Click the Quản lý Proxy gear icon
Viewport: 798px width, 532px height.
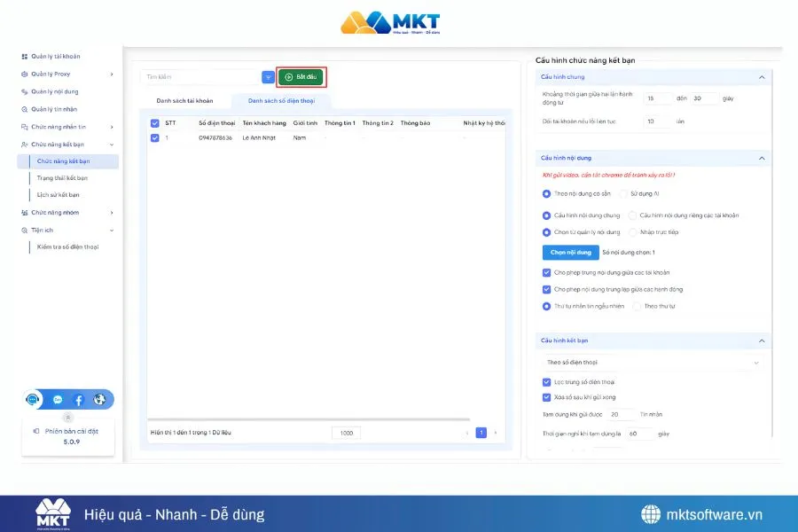tap(24, 74)
